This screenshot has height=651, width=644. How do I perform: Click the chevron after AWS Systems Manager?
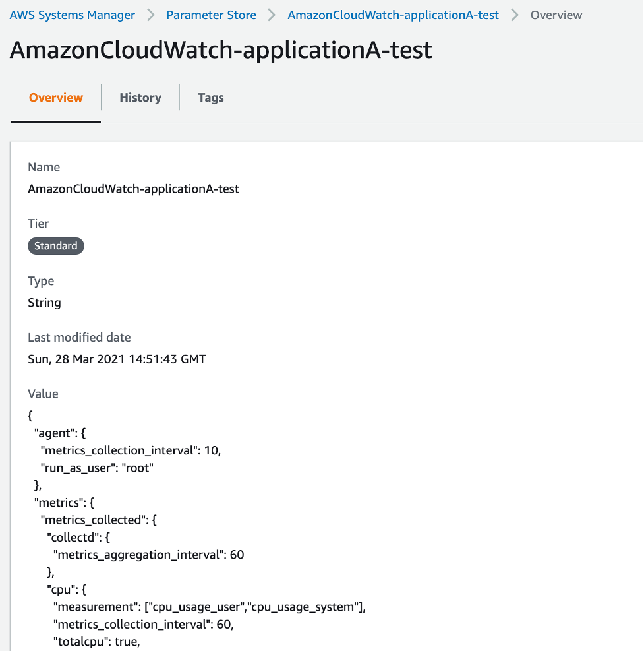click(151, 15)
